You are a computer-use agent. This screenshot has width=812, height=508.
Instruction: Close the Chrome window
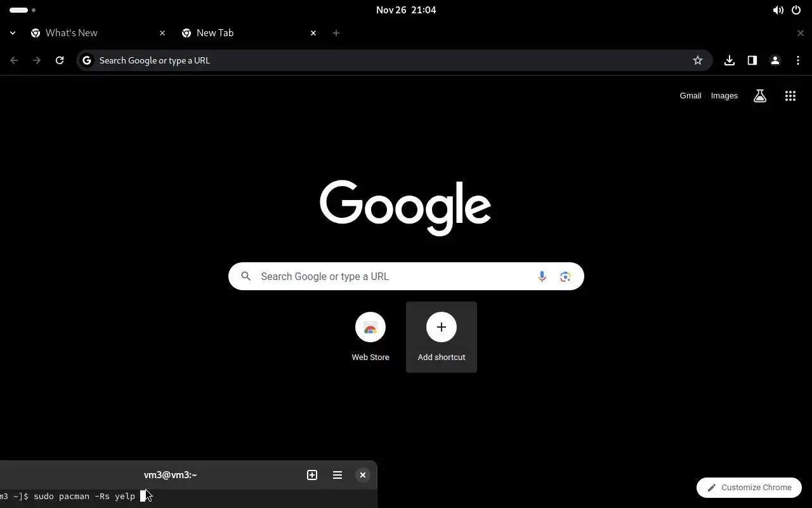[x=801, y=33]
